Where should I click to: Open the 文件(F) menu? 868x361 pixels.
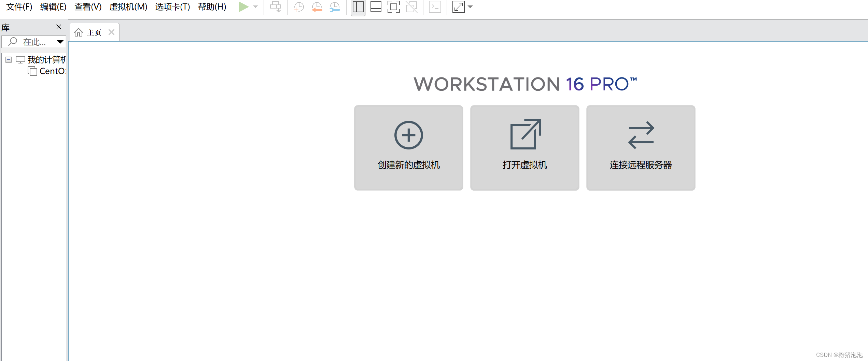tap(19, 7)
